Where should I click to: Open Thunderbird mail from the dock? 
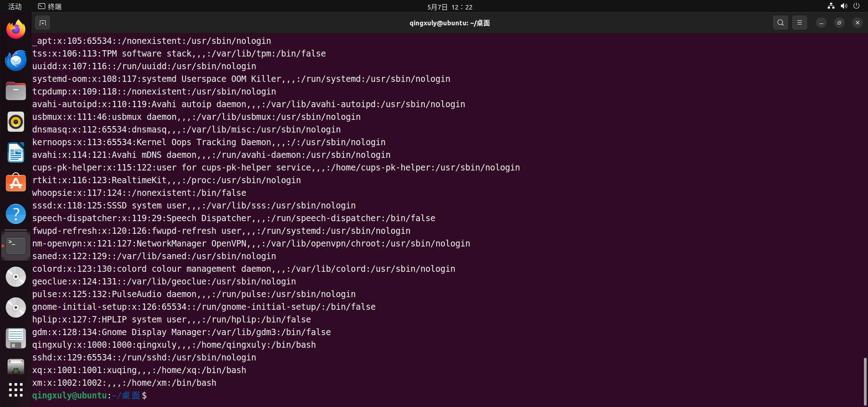pyautogui.click(x=16, y=61)
